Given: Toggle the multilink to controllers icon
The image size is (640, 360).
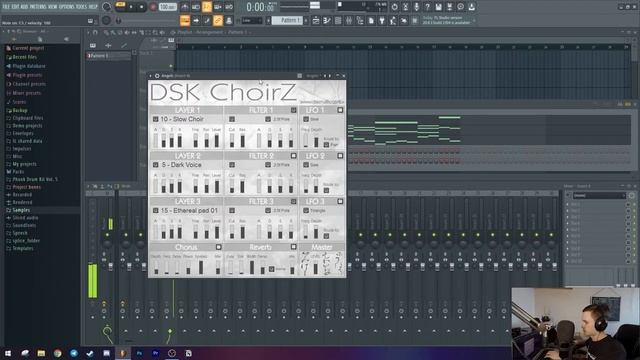Looking at the screenshot, I should (218, 20).
